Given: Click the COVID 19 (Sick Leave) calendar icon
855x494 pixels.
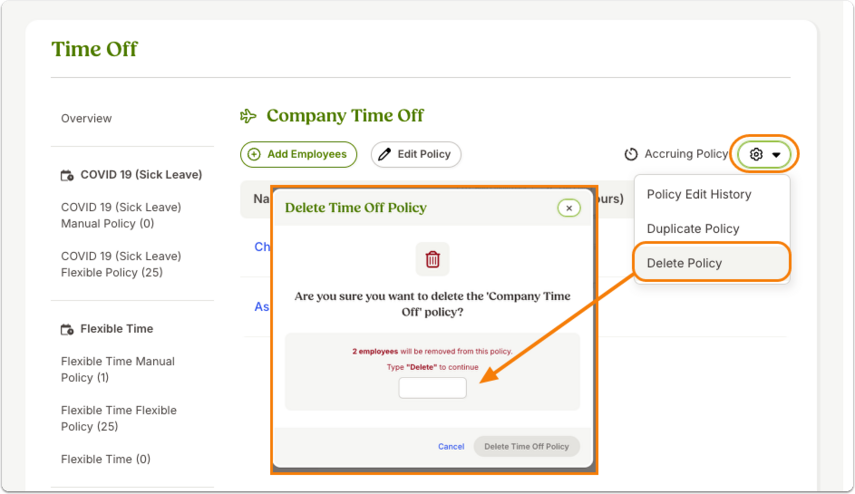Looking at the screenshot, I should click(67, 175).
